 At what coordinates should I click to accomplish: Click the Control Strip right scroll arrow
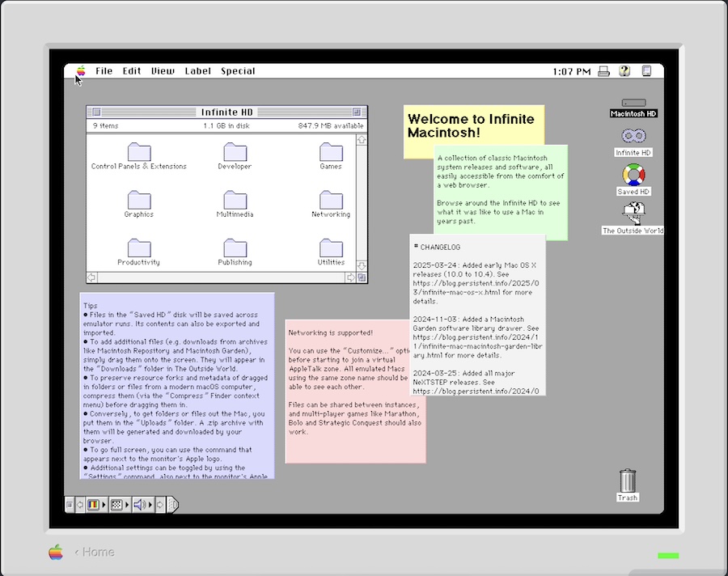point(160,505)
